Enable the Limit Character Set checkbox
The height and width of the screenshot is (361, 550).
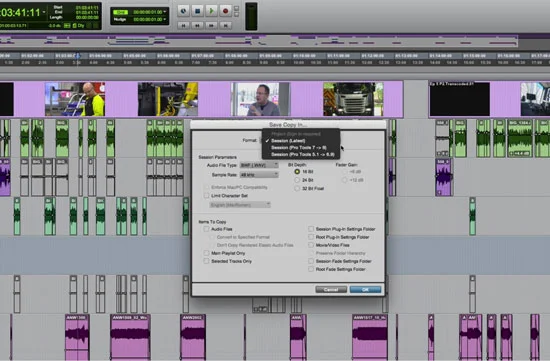tap(206, 196)
